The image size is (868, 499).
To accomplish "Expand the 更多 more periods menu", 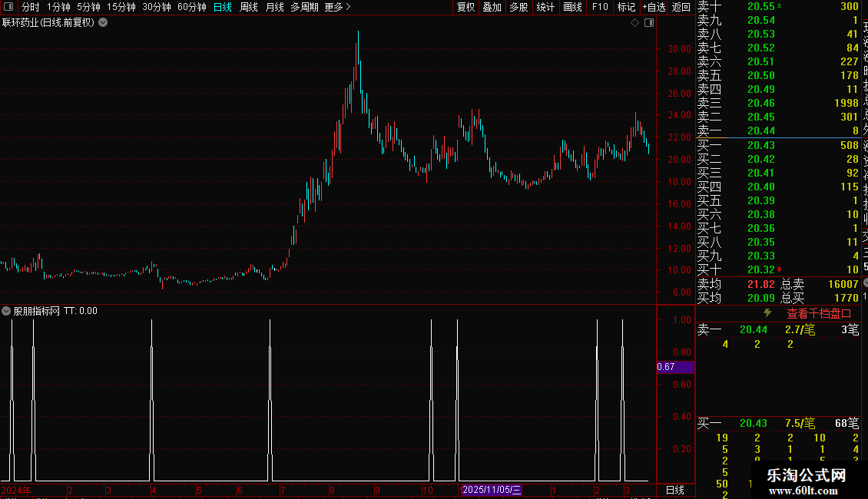I will (x=338, y=7).
